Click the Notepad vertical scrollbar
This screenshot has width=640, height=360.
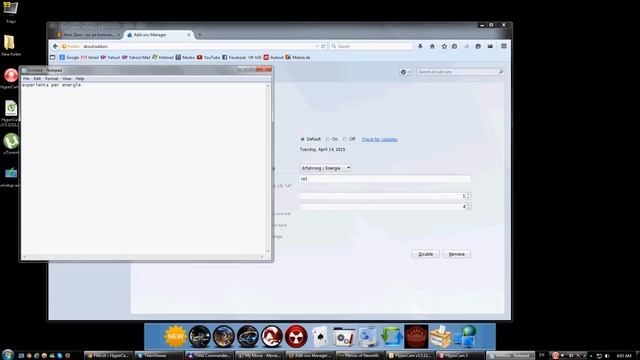(x=268, y=168)
